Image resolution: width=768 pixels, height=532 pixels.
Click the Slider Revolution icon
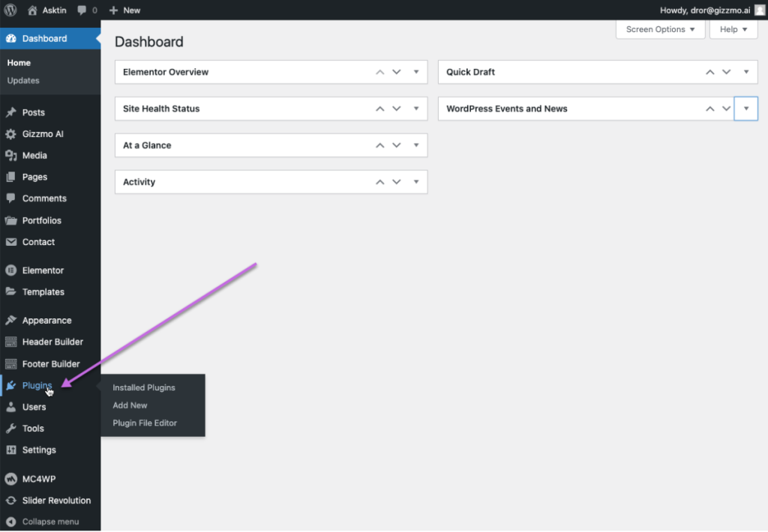tap(10, 501)
